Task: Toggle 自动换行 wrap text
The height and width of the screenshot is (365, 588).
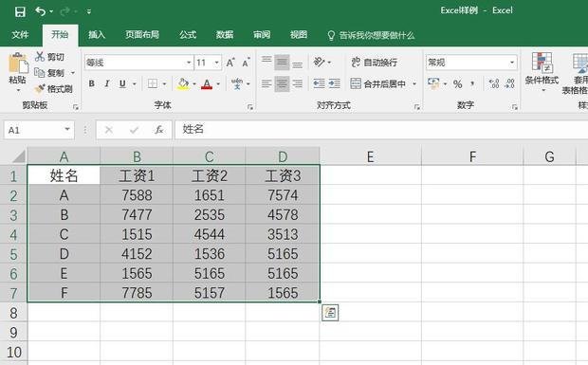Action: pos(375,62)
